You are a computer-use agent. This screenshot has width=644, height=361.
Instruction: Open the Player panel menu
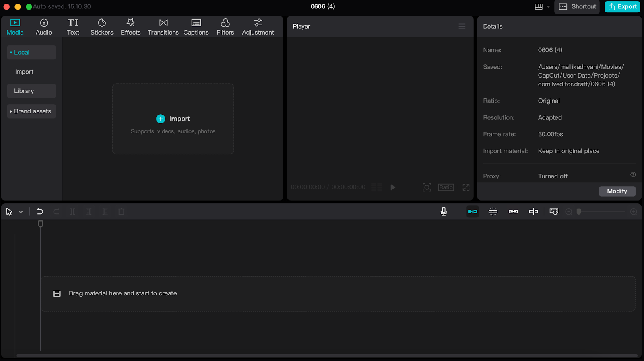pyautogui.click(x=462, y=26)
